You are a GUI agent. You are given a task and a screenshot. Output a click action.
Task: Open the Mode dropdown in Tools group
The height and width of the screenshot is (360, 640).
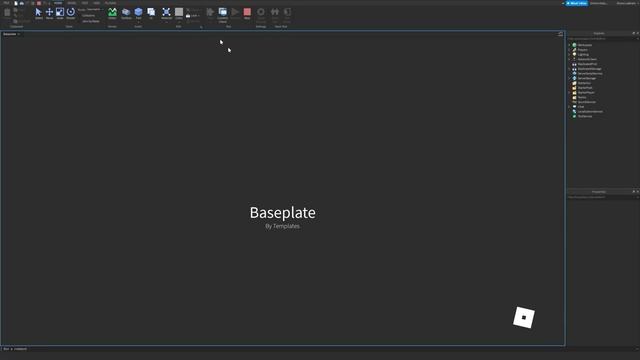click(94, 9)
